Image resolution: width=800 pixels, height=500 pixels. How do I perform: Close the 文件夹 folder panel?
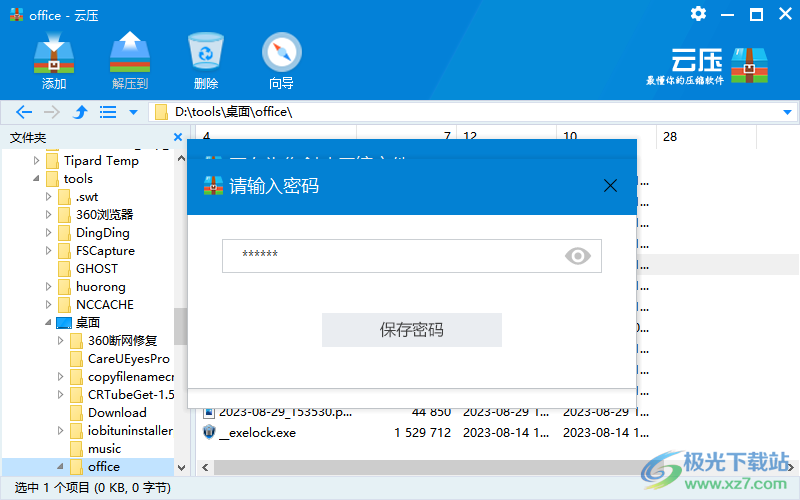click(178, 137)
